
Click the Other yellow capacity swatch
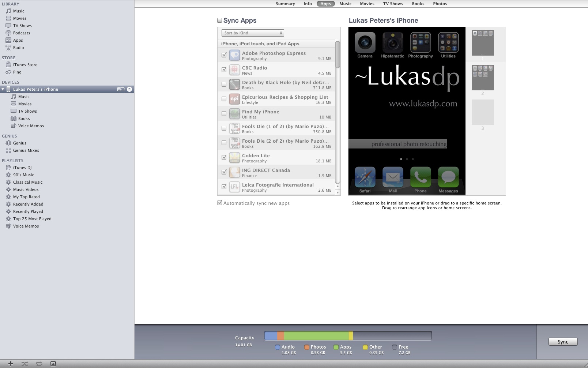tap(365, 347)
